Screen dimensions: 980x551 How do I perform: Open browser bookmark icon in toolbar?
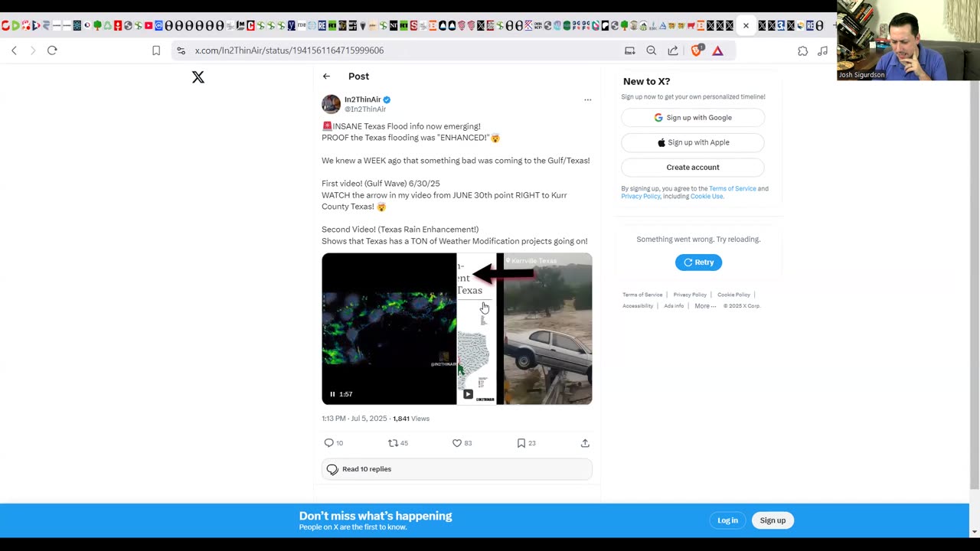[x=156, y=51]
